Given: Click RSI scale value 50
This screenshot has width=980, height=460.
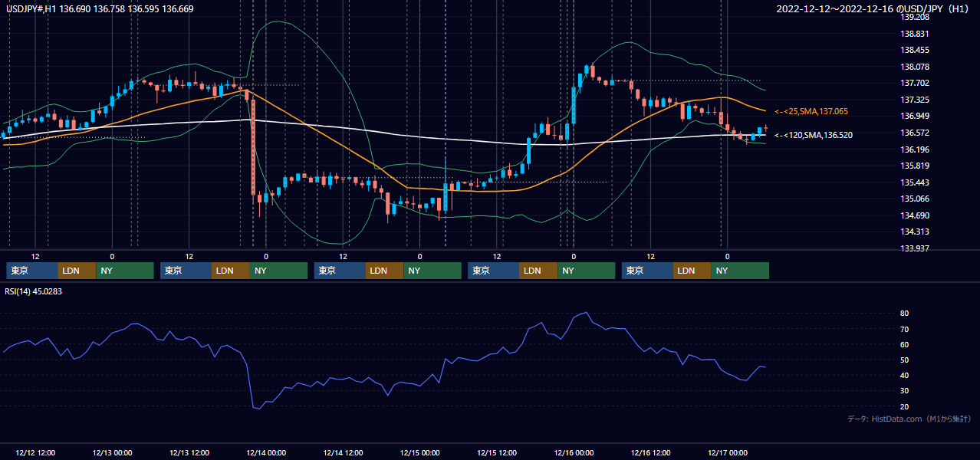Looking at the screenshot, I should tap(905, 360).
